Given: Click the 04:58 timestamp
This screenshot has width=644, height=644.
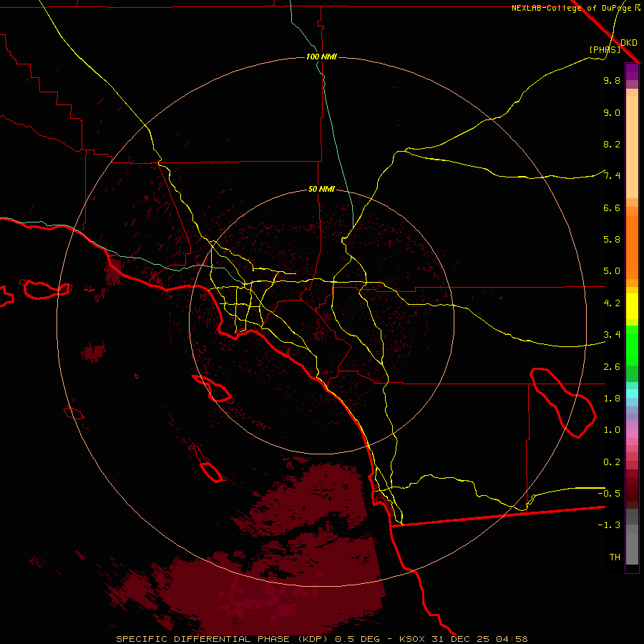Looking at the screenshot, I should coord(512,639).
